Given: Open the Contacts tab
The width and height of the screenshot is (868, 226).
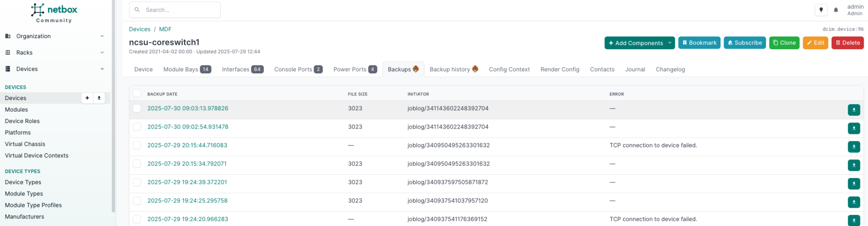Looking at the screenshot, I should tap(602, 70).
